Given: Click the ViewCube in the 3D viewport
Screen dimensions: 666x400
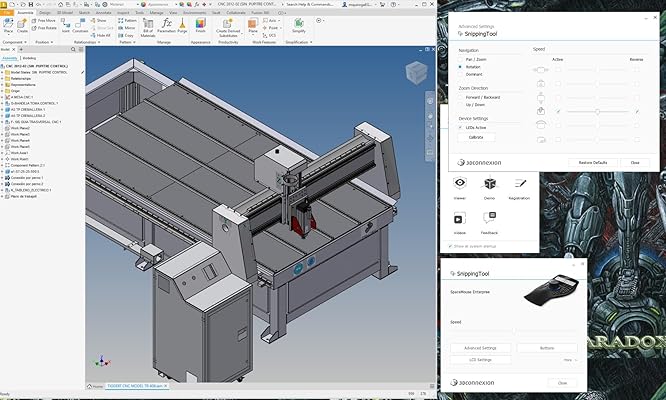Looking at the screenshot, I should 414,71.
